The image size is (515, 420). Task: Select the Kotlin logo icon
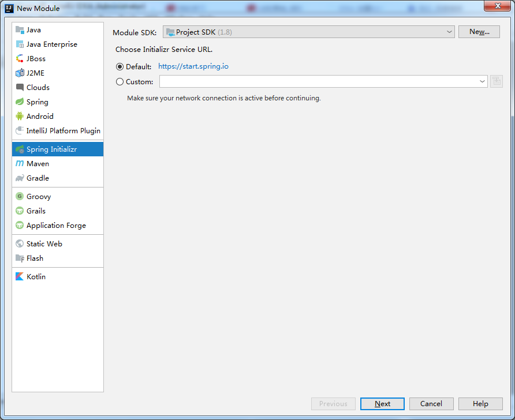(20, 276)
